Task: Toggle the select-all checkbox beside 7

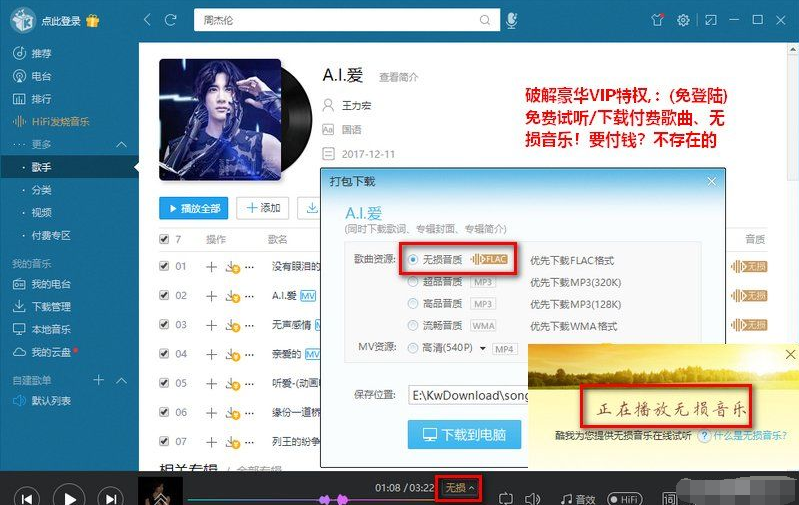Action: (164, 239)
